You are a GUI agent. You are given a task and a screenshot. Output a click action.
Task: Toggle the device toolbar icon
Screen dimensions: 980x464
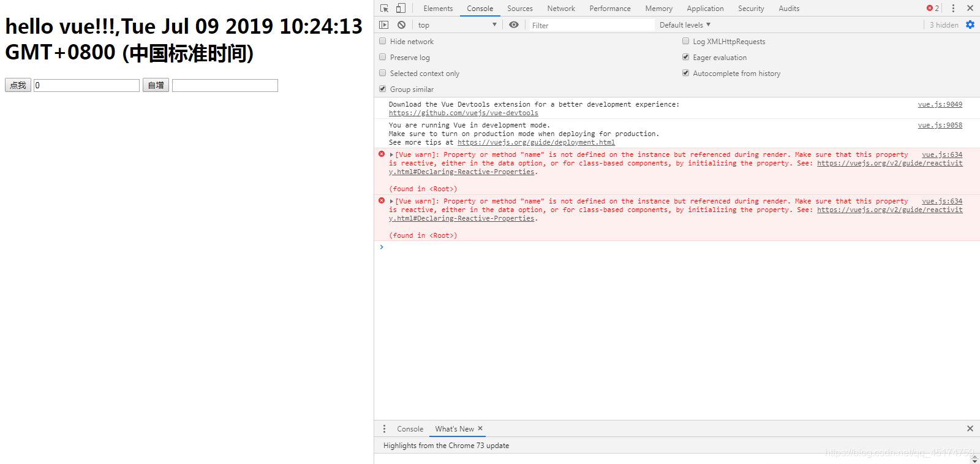pyautogui.click(x=401, y=9)
